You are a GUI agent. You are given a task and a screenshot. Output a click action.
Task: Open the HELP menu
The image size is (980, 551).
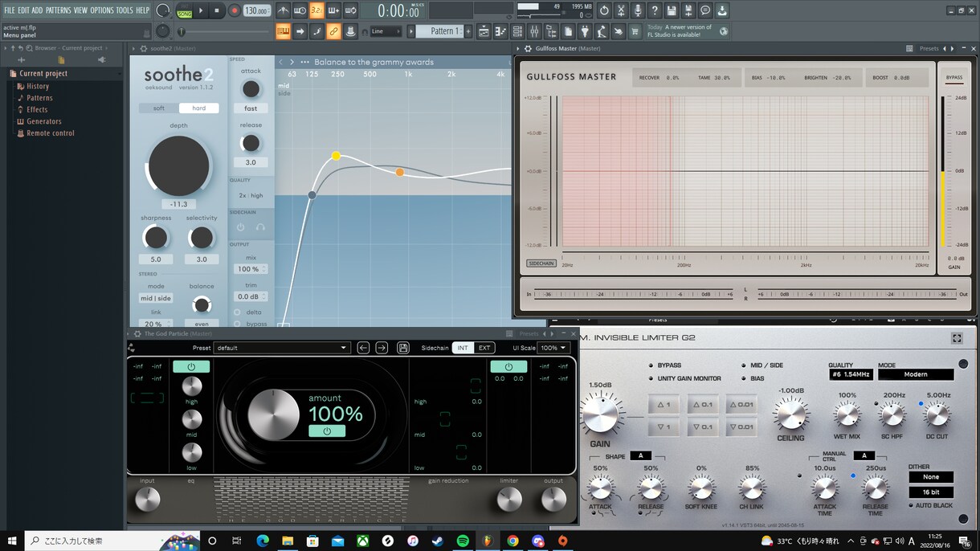click(143, 10)
